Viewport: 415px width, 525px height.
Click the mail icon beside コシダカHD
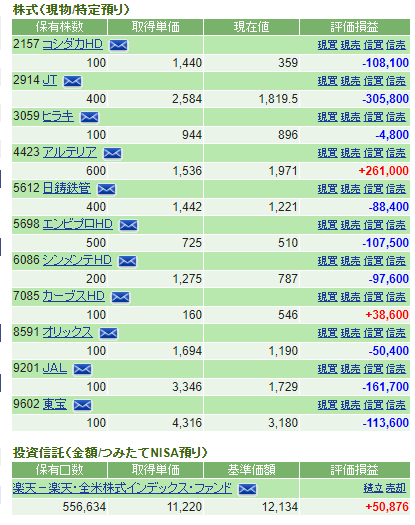[119, 45]
